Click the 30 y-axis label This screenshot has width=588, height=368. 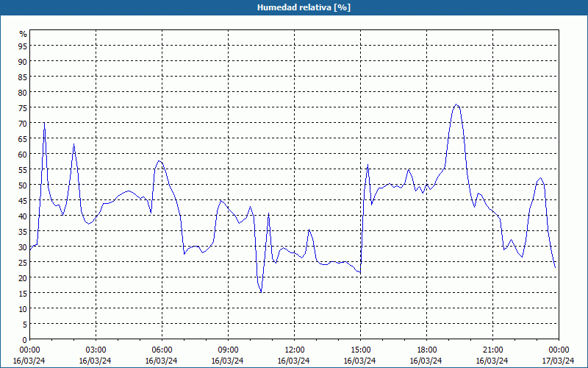23,247
